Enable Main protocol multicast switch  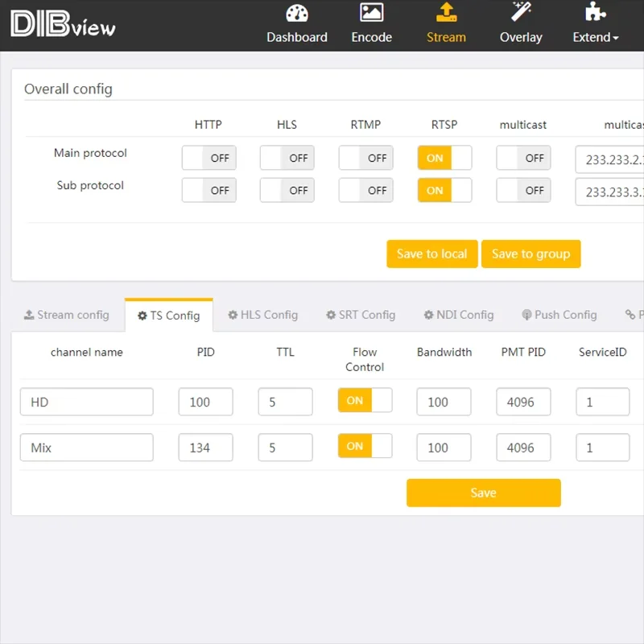pos(523,158)
